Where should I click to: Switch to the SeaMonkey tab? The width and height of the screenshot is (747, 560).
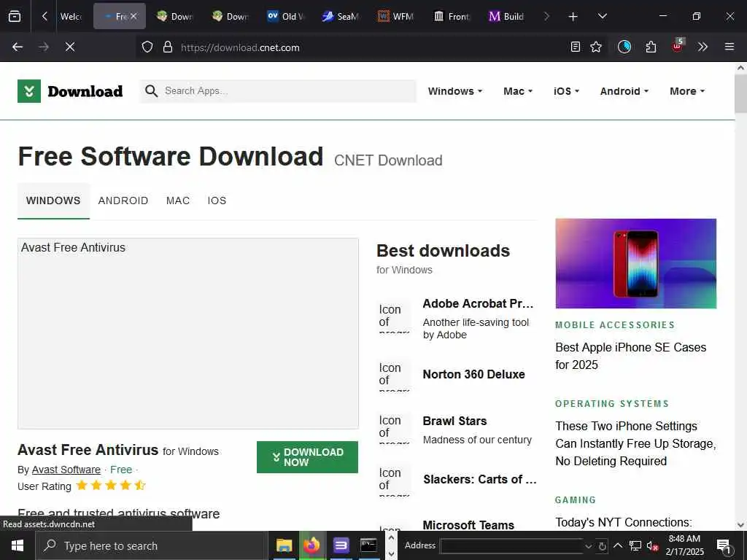[340, 17]
